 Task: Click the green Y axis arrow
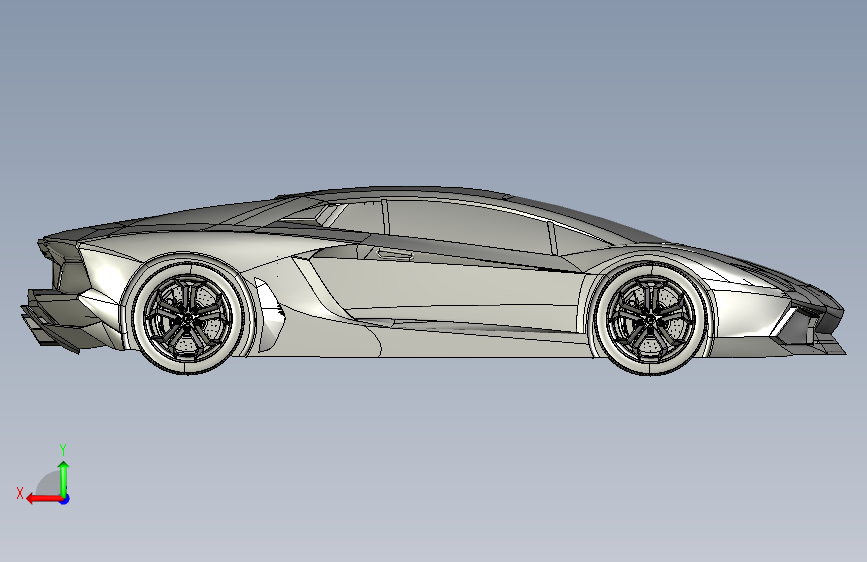click(64, 479)
